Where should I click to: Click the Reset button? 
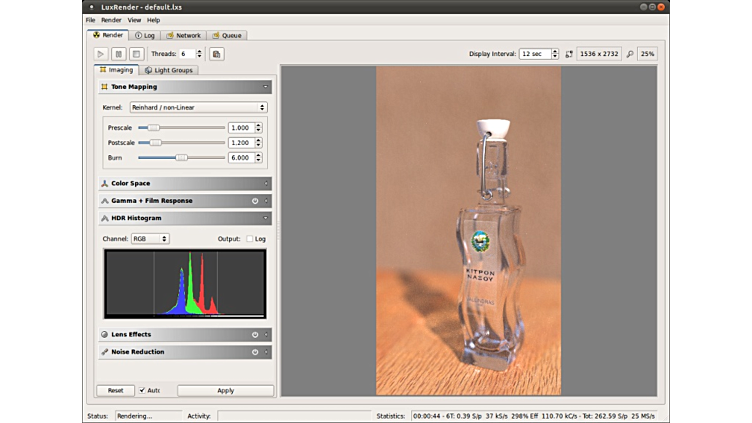pos(115,390)
